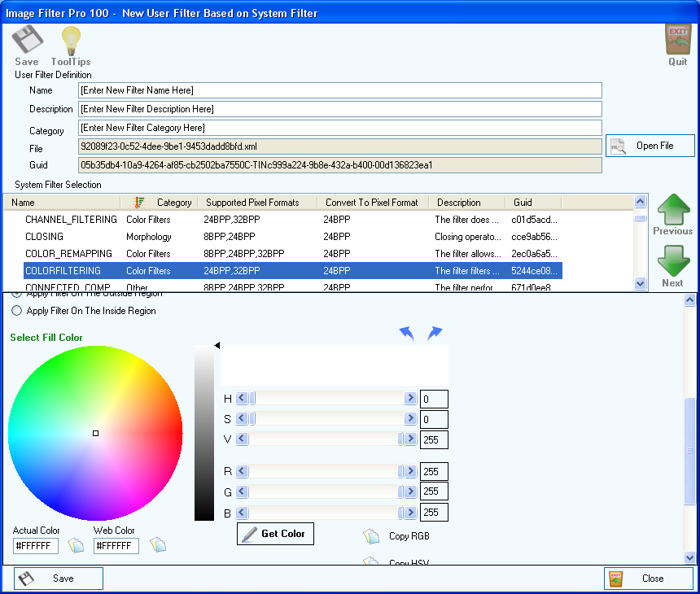Click the Description input field
Image resolution: width=700 pixels, height=594 pixels.
(339, 109)
